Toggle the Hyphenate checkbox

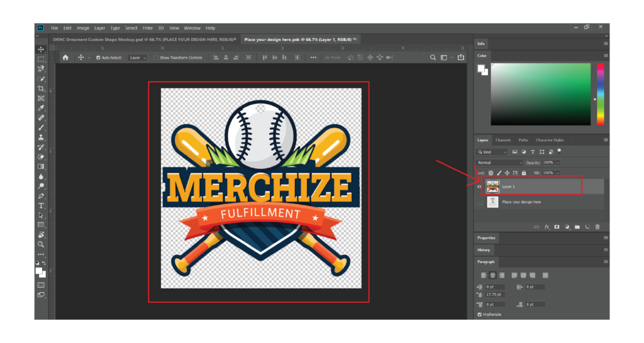pos(479,315)
